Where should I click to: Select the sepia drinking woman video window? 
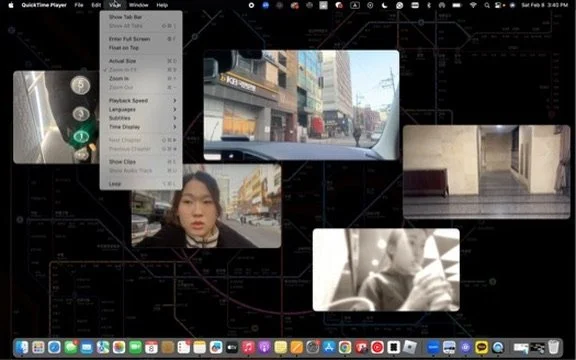(386, 270)
